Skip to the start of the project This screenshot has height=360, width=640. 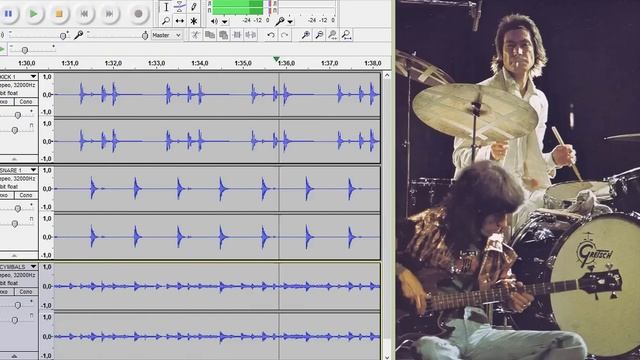click(x=84, y=13)
